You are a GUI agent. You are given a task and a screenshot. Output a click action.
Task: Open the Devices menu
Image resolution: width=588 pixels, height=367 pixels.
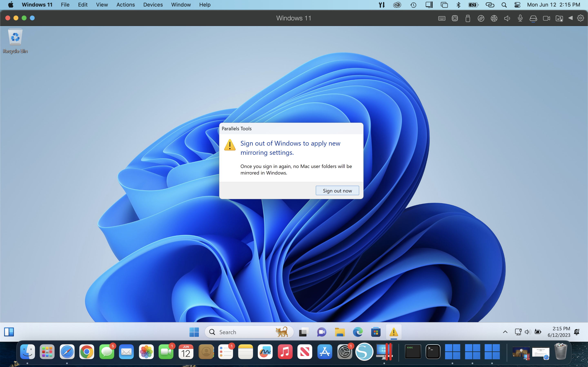point(153,5)
